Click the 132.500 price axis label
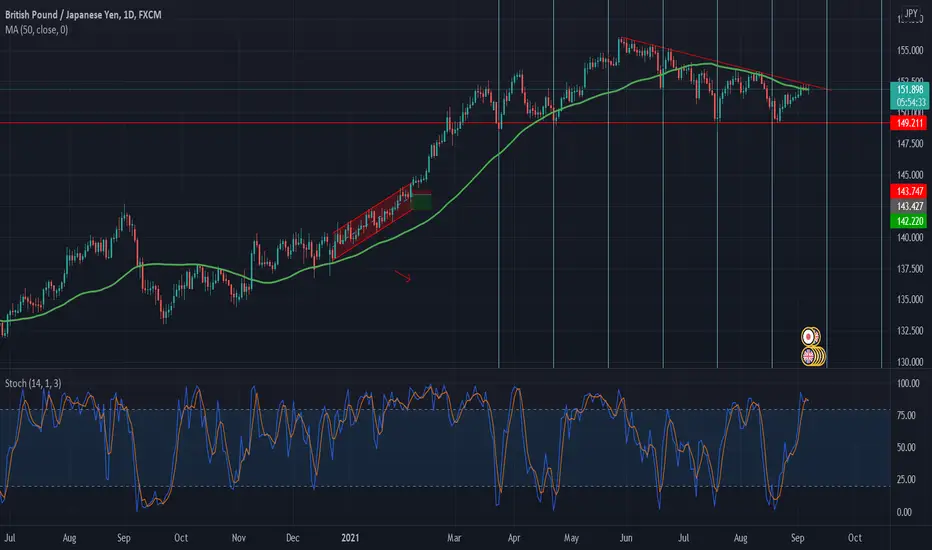 coord(910,331)
